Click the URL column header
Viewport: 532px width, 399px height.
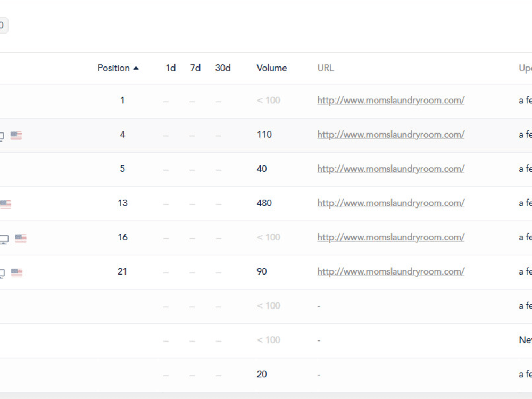326,68
